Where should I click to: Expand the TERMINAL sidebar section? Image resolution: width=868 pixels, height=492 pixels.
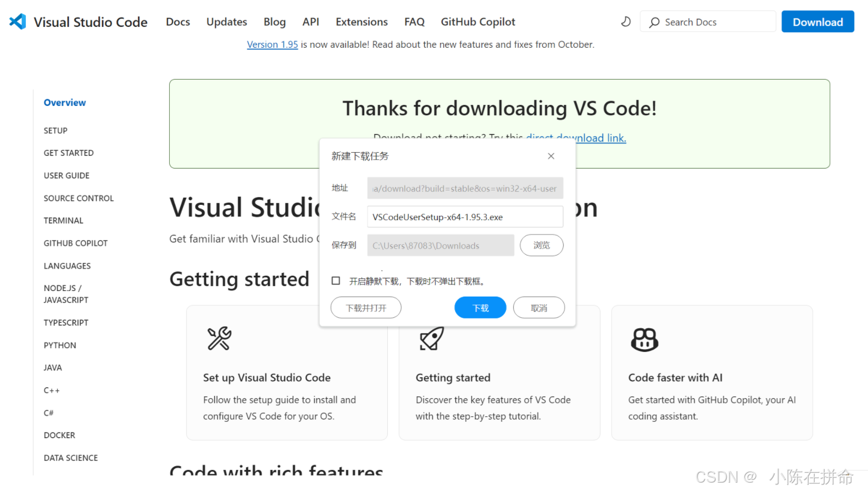pos(64,221)
